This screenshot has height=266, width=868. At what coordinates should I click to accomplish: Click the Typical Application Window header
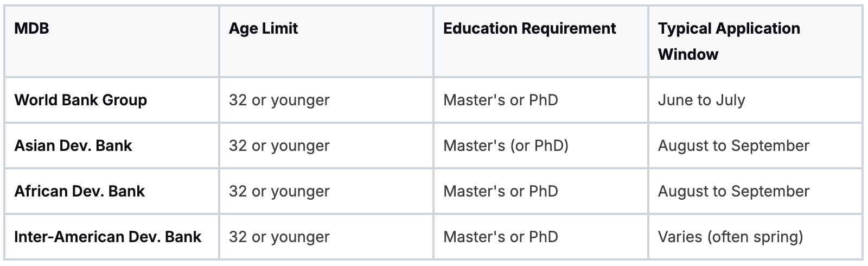point(755,41)
